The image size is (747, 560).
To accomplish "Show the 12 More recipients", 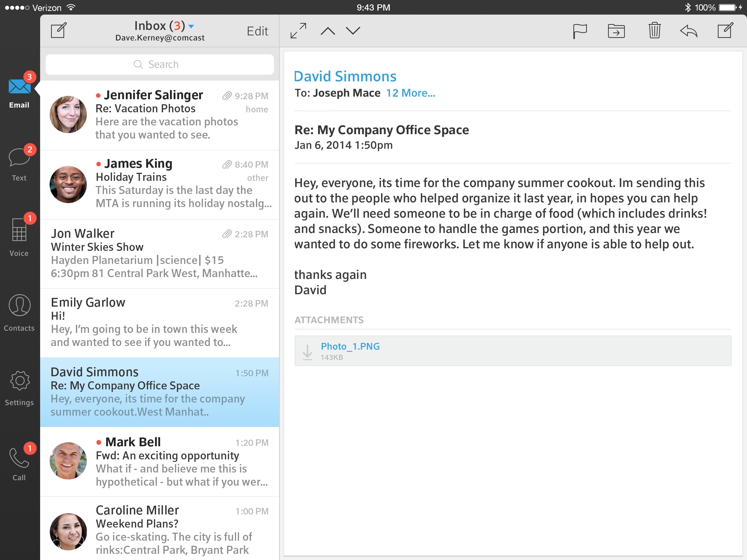I will pyautogui.click(x=411, y=93).
